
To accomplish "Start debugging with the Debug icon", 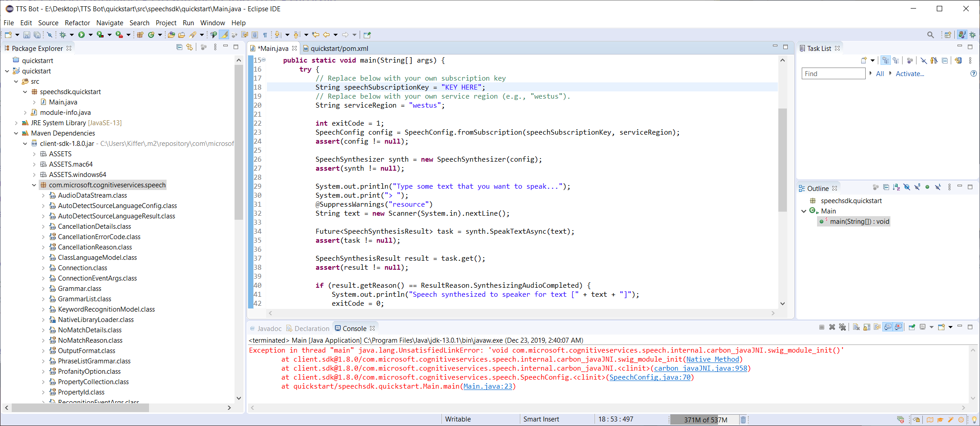I will pyautogui.click(x=63, y=35).
